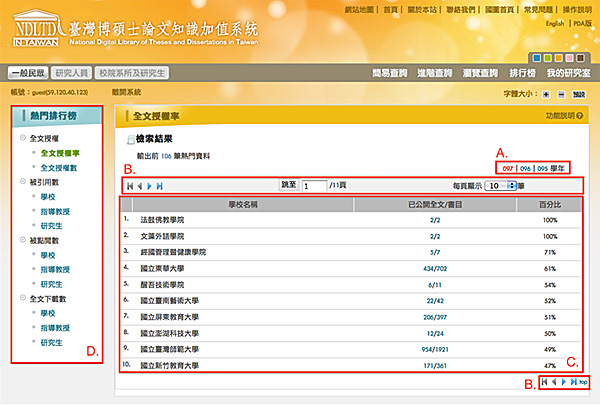This screenshot has height=405, width=600.
Task: Open the 排行榜 ranking menu
Action: (x=523, y=73)
